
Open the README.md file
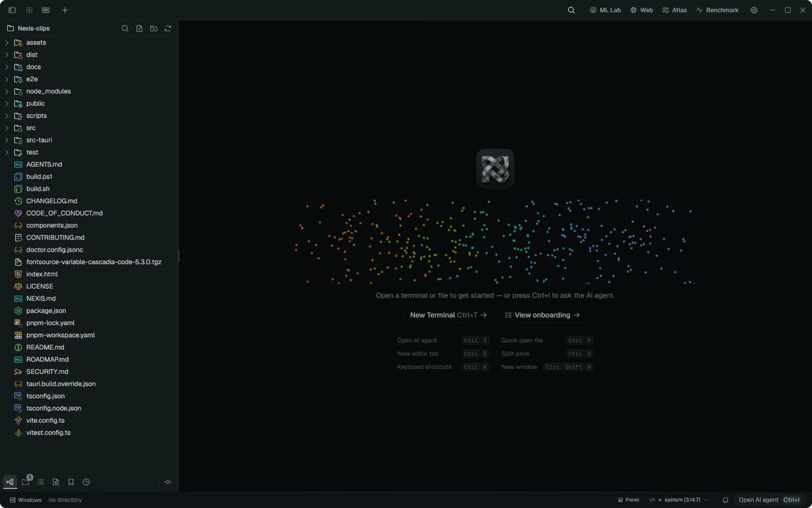coord(89,347)
